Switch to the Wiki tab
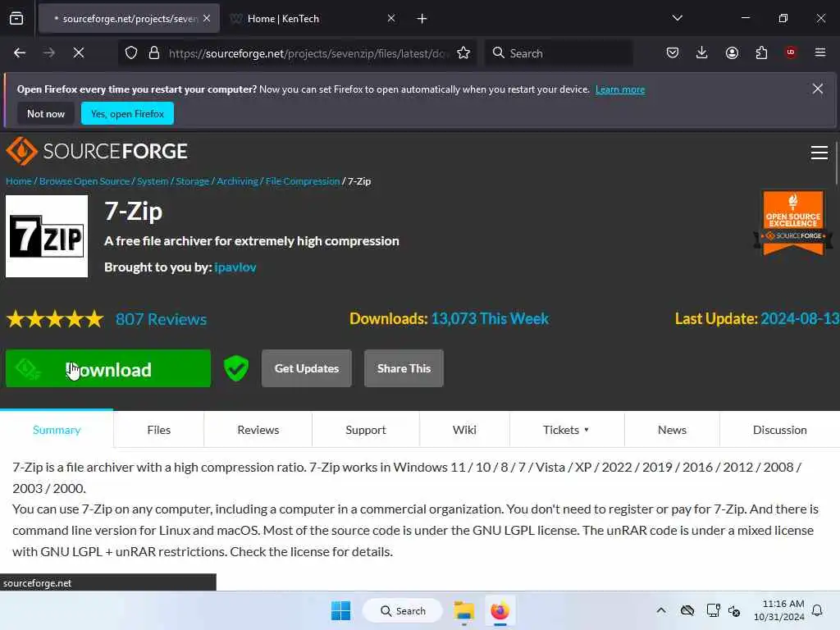840x630 pixels. [x=464, y=430]
